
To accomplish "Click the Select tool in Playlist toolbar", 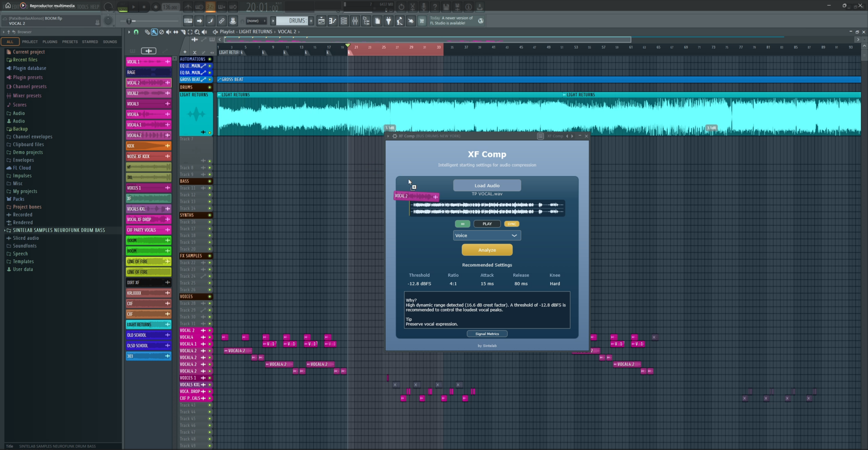I will point(190,32).
